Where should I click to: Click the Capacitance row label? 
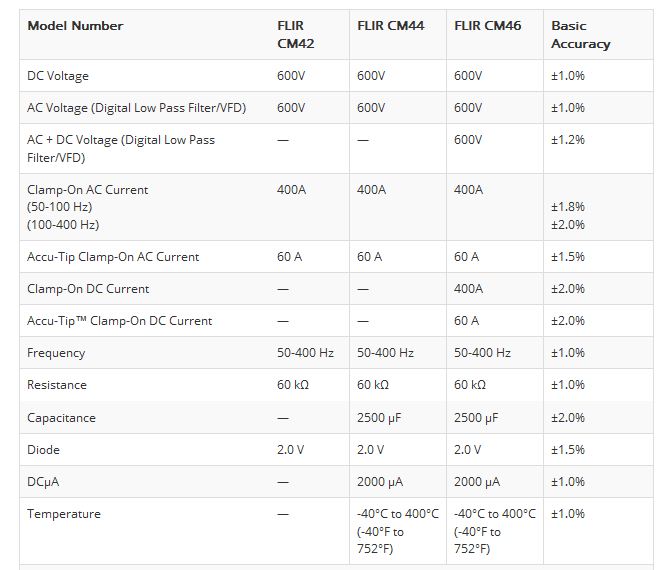(61, 418)
